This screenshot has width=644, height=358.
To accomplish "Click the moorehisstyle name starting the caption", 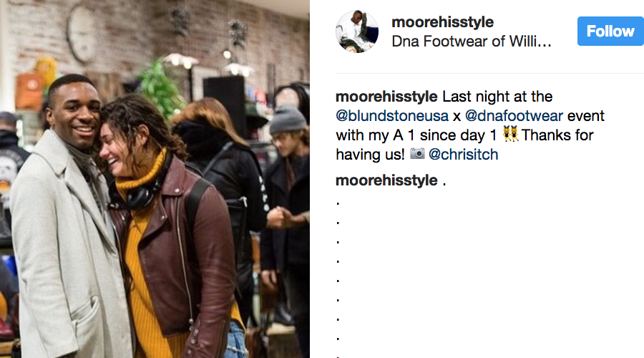I will click(x=386, y=97).
